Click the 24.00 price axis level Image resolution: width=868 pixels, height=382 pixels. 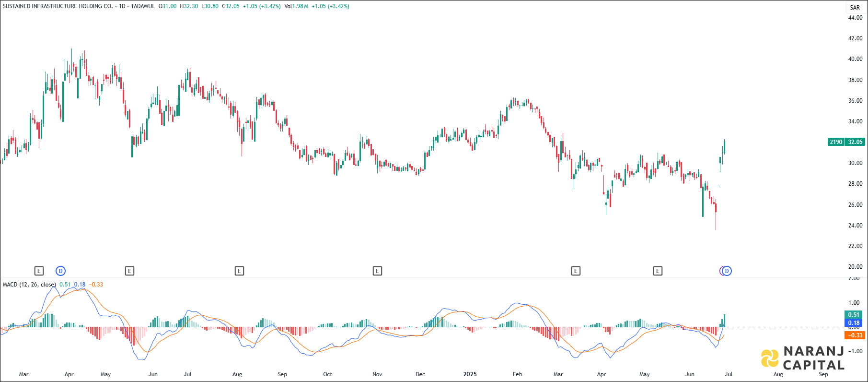click(x=855, y=226)
